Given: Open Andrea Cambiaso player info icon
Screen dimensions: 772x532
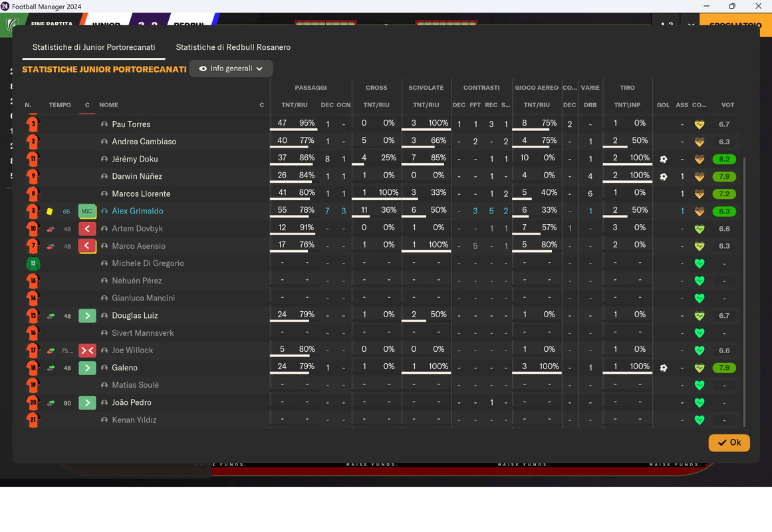Looking at the screenshot, I should (104, 142).
